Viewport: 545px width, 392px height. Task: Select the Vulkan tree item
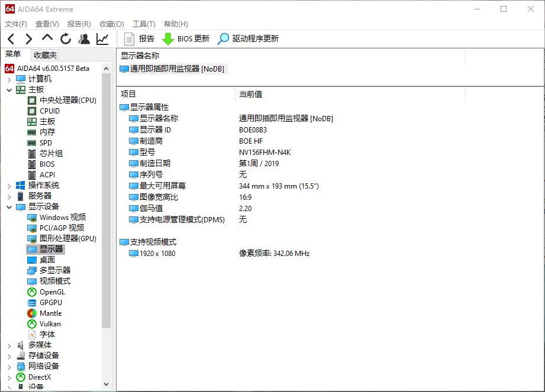[x=50, y=324]
